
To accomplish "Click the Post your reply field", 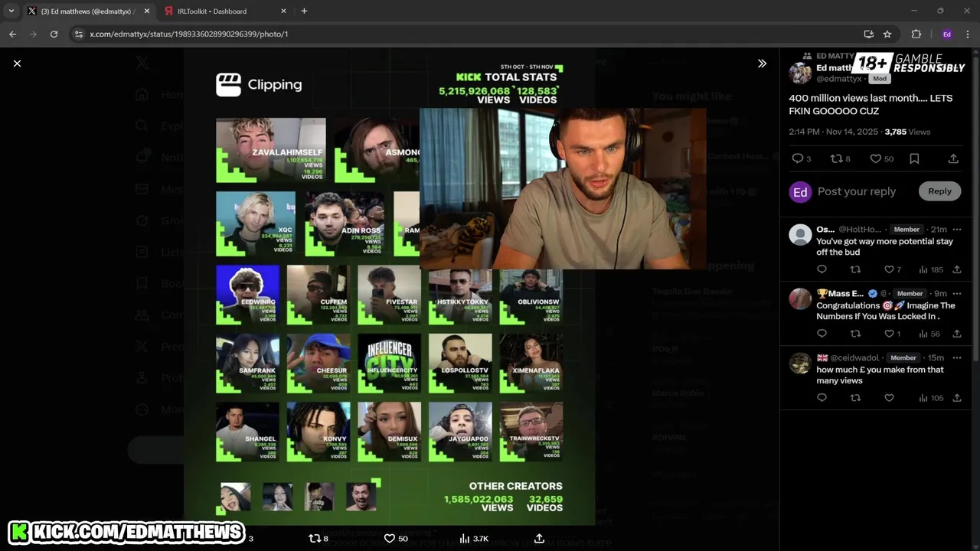I will tap(856, 191).
